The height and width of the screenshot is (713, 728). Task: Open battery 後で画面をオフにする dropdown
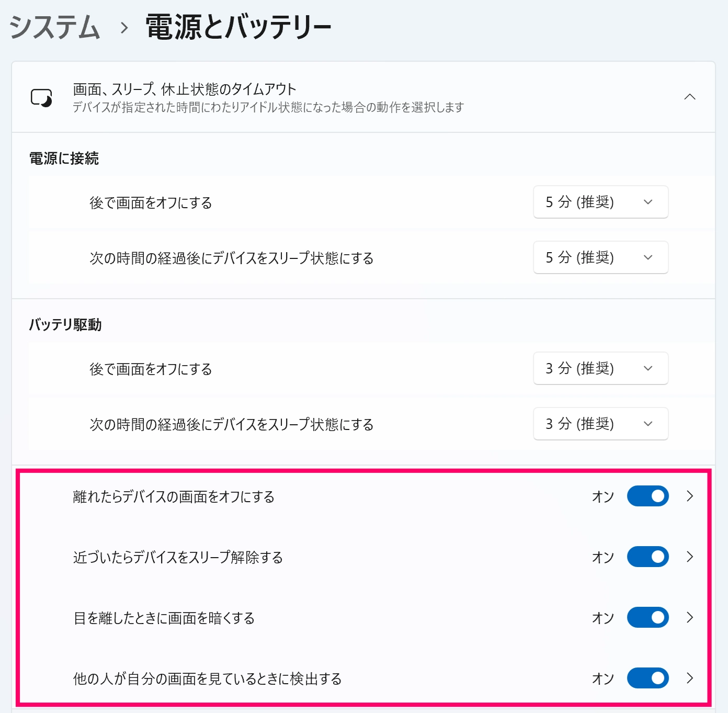tap(600, 368)
